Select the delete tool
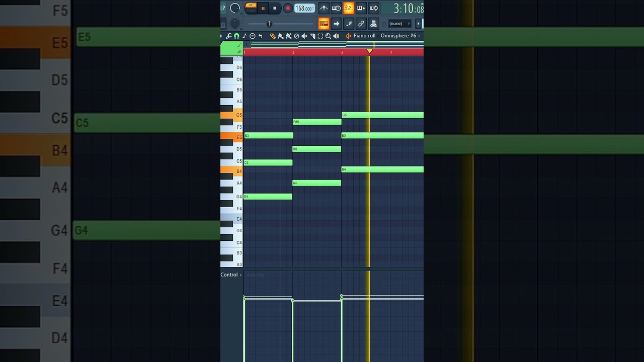The width and height of the screenshot is (644, 362). 296,36
